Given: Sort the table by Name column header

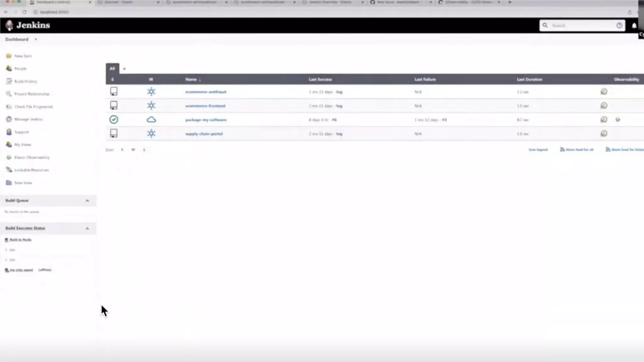Looking at the screenshot, I should click(191, 80).
